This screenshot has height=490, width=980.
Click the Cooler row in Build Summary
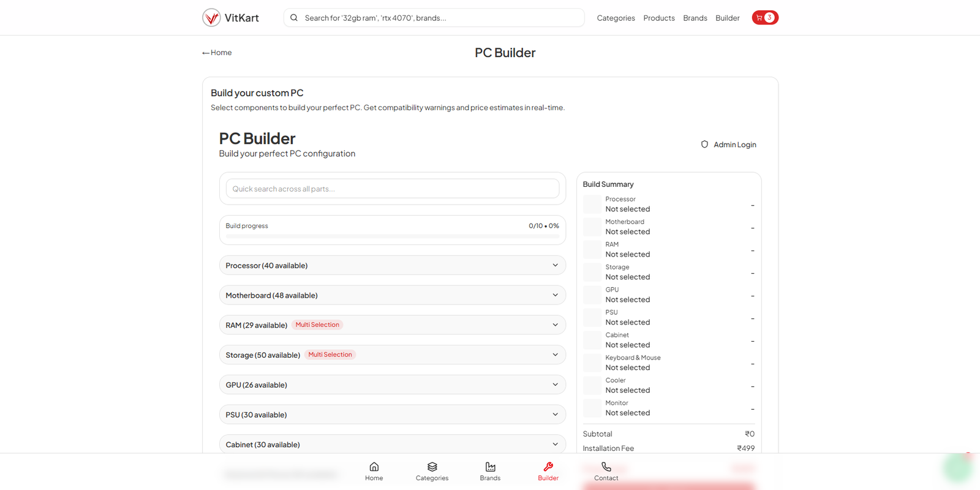pos(669,386)
